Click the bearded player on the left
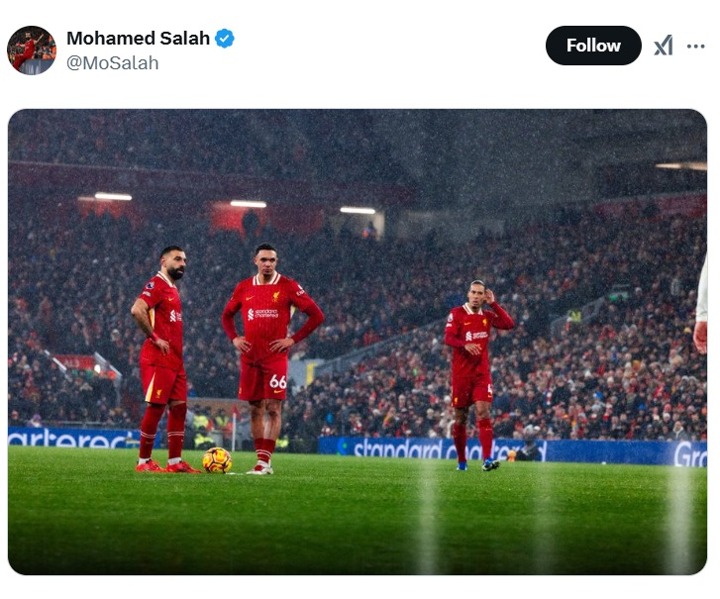Screen dimensions: 720x599 click(162, 359)
